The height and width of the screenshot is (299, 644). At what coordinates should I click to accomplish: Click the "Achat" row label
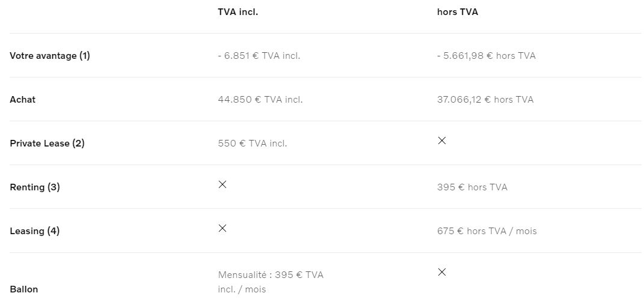click(23, 100)
